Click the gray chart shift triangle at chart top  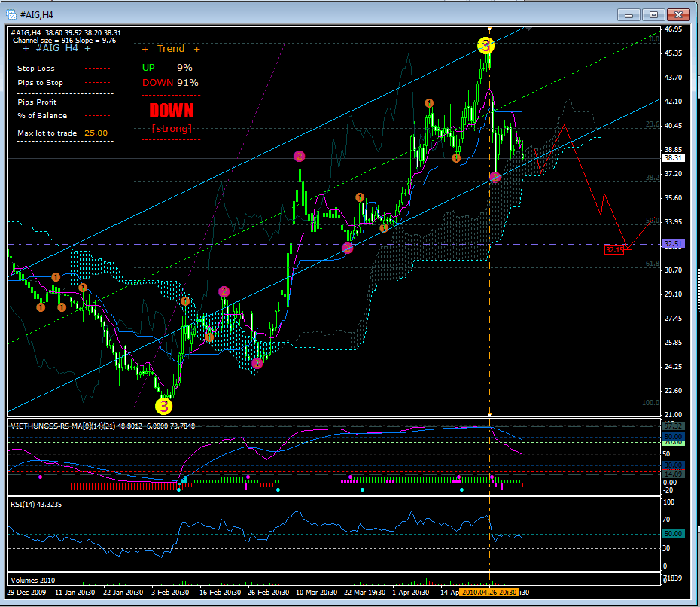click(528, 29)
